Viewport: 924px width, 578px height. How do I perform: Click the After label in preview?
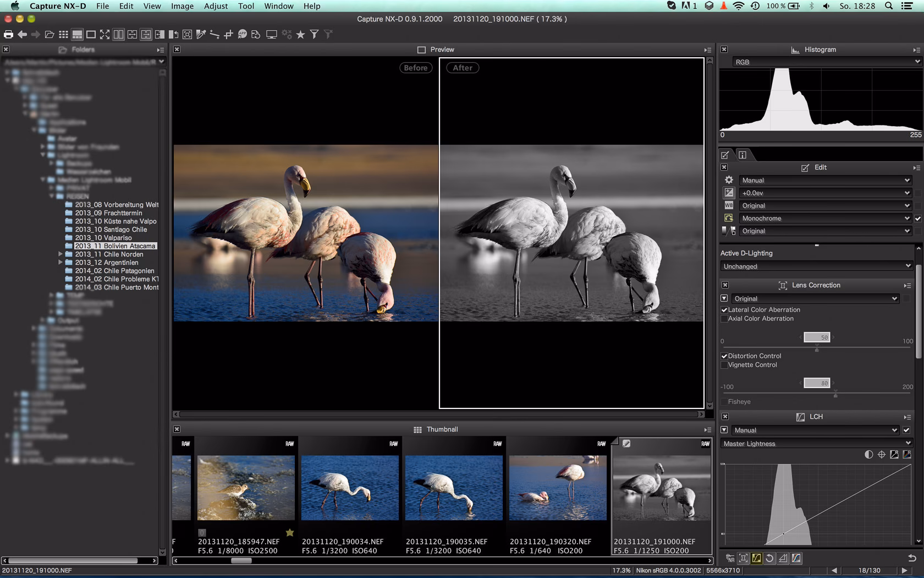coord(463,68)
